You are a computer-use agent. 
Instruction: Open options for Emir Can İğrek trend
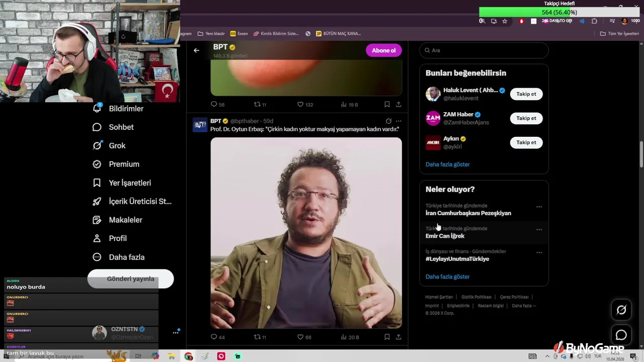pyautogui.click(x=539, y=230)
